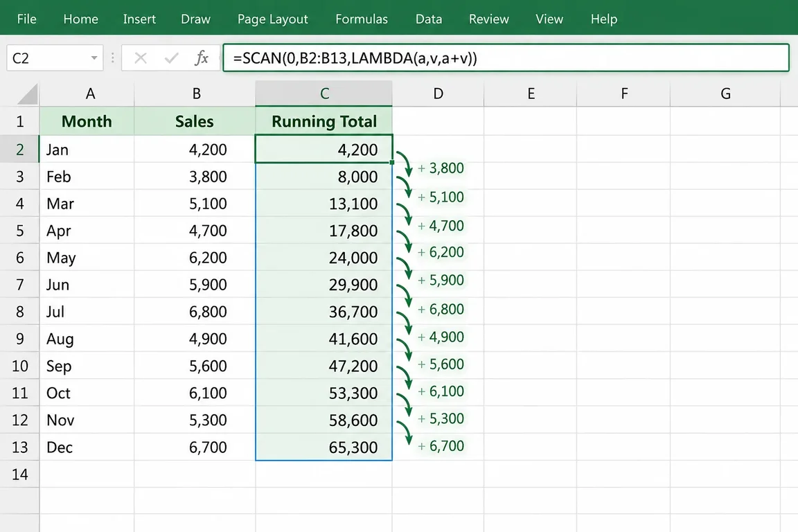This screenshot has width=798, height=532.
Task: Select the Apr cell
Action: (x=87, y=230)
